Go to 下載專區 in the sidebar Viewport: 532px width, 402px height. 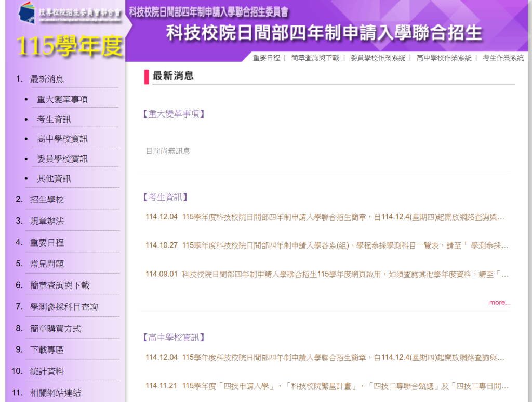[47, 350]
